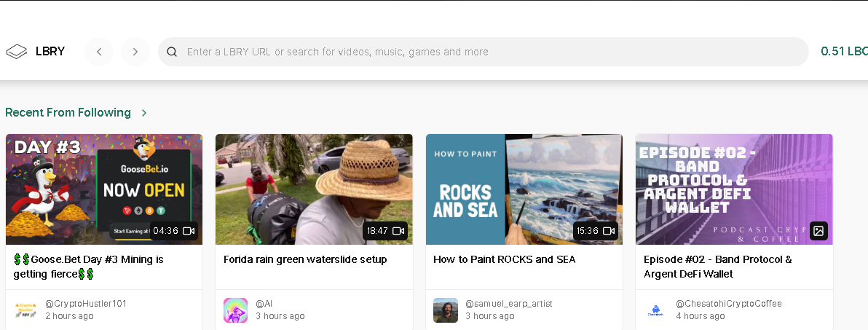Open the samuel_earp_artist avatar

pos(445,310)
